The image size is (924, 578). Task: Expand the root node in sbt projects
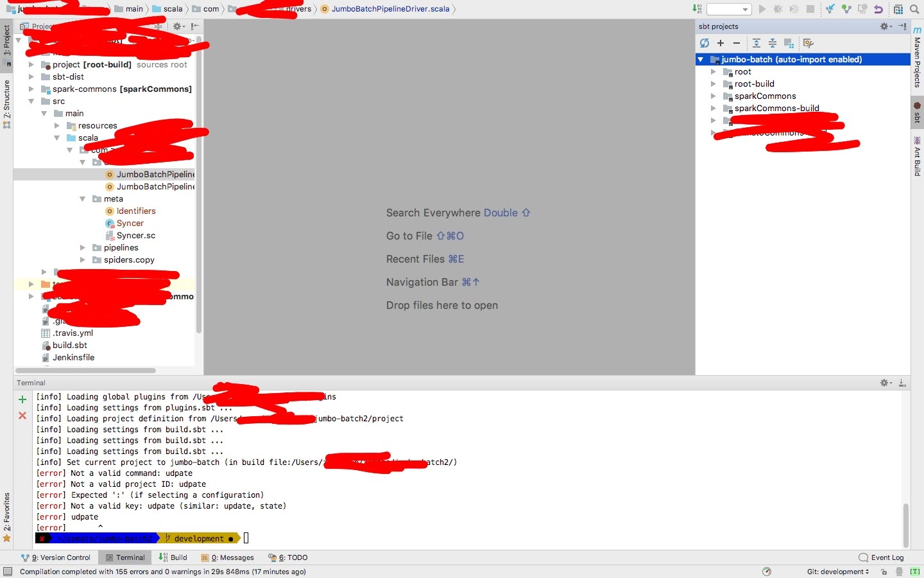pyautogui.click(x=713, y=72)
